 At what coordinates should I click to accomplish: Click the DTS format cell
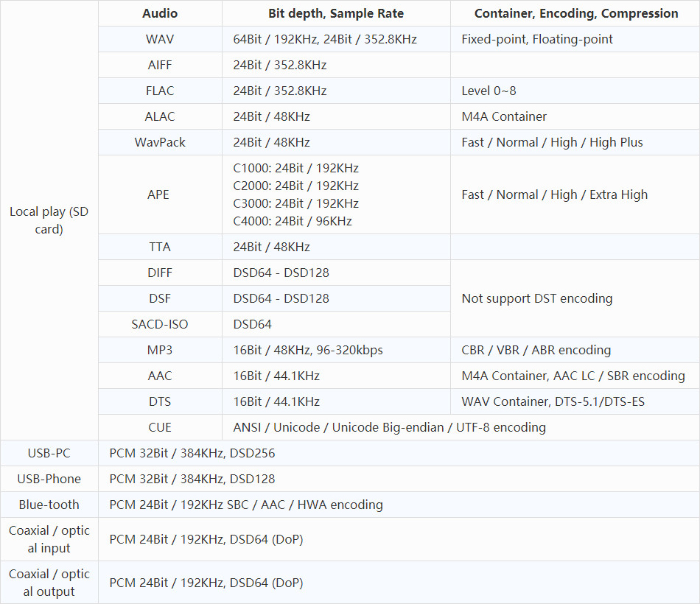coord(160,401)
